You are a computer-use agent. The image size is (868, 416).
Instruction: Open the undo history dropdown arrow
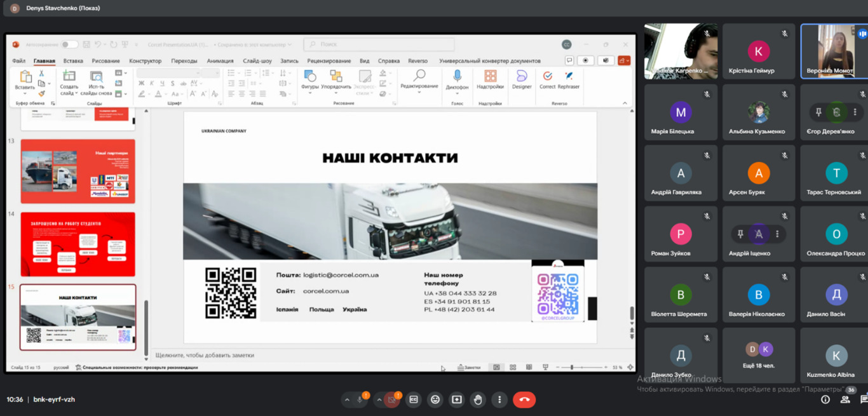[105, 44]
